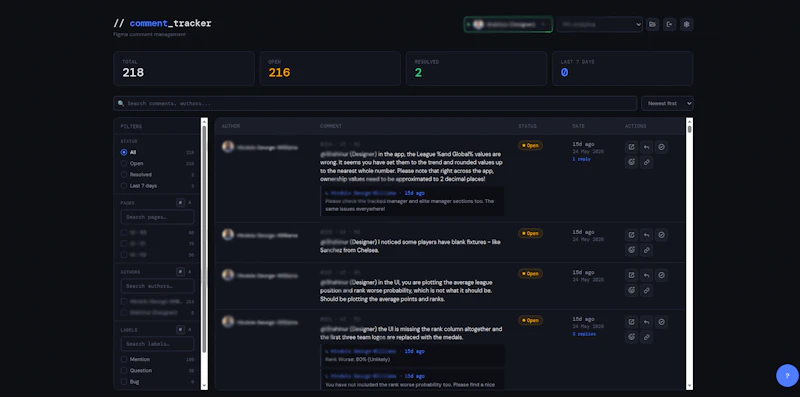Click the Search pages field

[157, 217]
